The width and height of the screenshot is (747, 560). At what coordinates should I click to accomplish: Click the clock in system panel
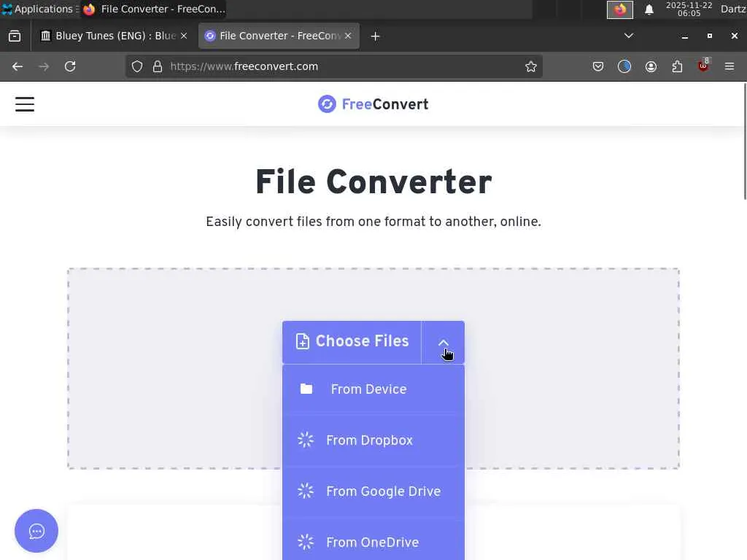tap(689, 9)
